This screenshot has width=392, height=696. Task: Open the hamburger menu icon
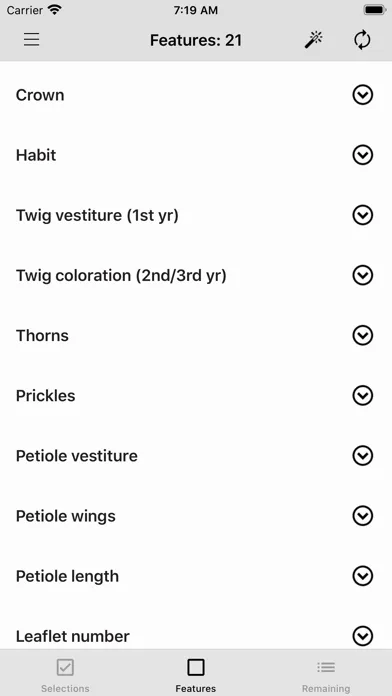click(32, 40)
